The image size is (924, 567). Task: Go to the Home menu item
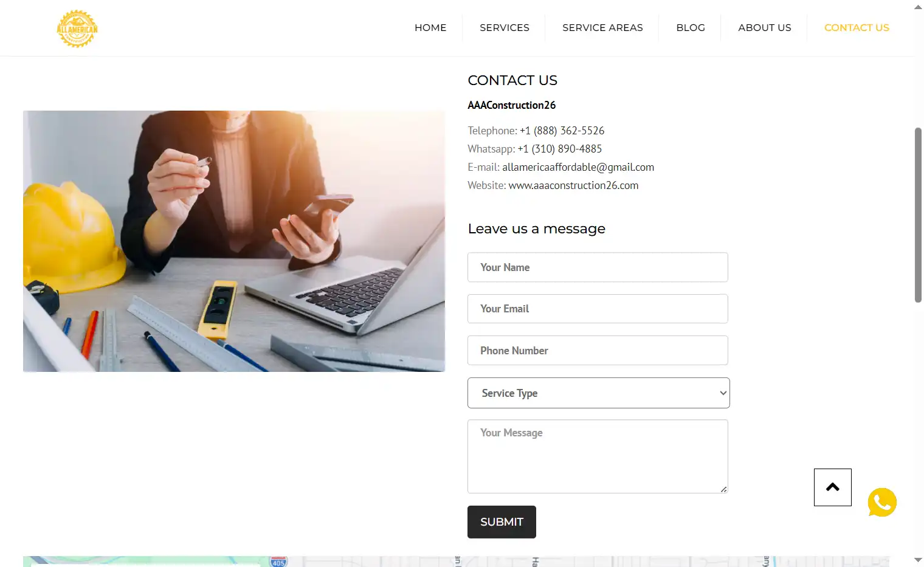(x=430, y=28)
